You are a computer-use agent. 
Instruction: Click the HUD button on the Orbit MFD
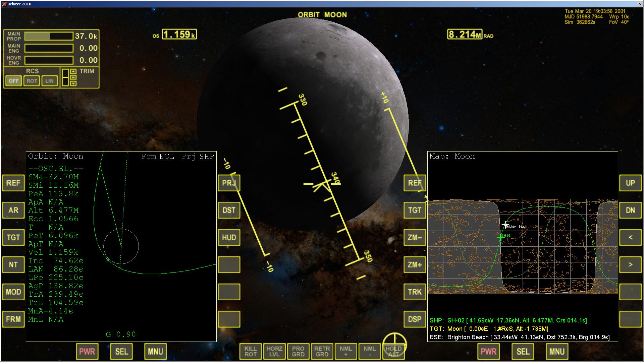coord(229,237)
